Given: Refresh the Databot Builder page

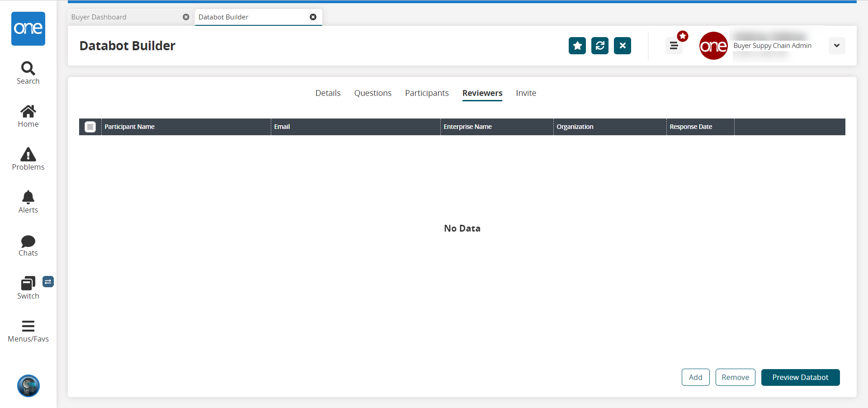Looking at the screenshot, I should 600,46.
